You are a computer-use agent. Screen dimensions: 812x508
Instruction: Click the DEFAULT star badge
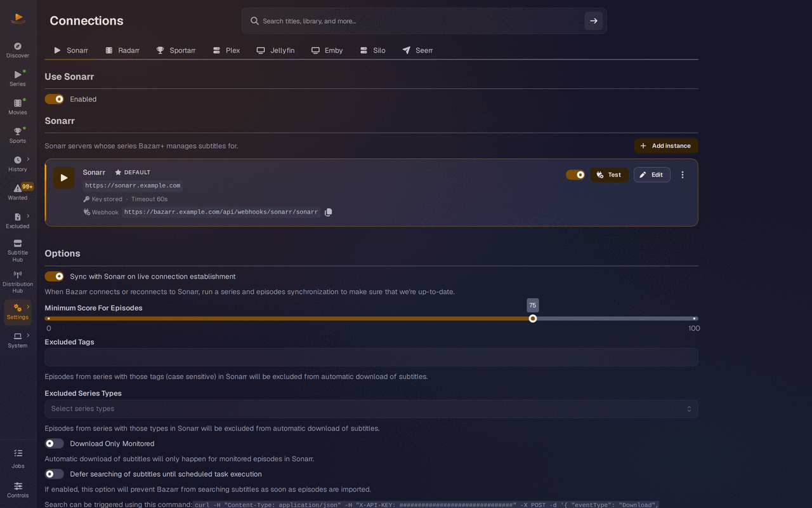click(x=133, y=172)
